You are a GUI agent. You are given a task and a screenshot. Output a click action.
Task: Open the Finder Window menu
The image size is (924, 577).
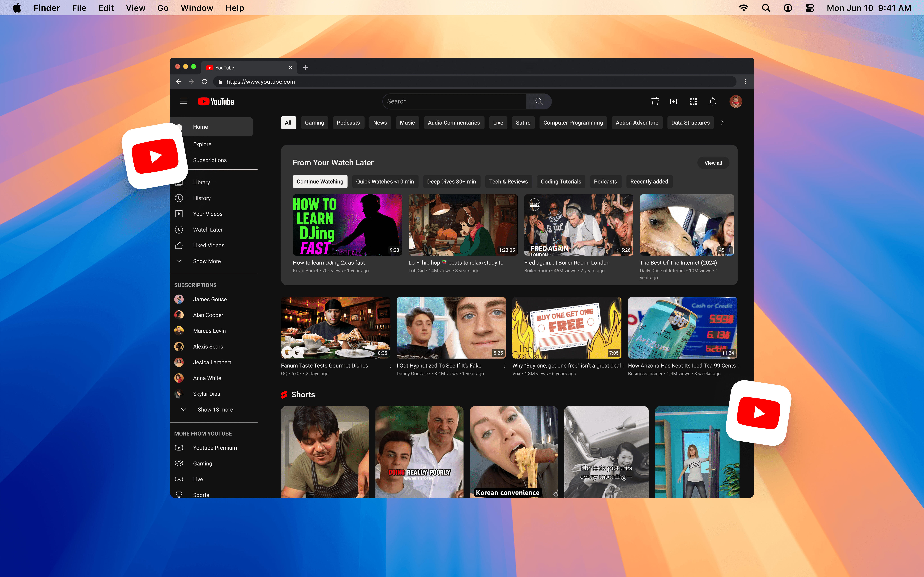coord(197,8)
